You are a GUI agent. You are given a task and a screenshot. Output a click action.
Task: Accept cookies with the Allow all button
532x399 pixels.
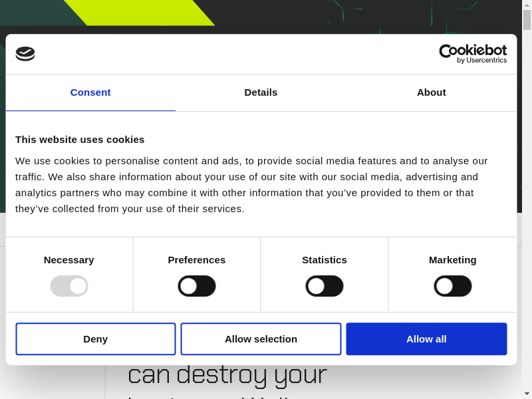pos(426,339)
